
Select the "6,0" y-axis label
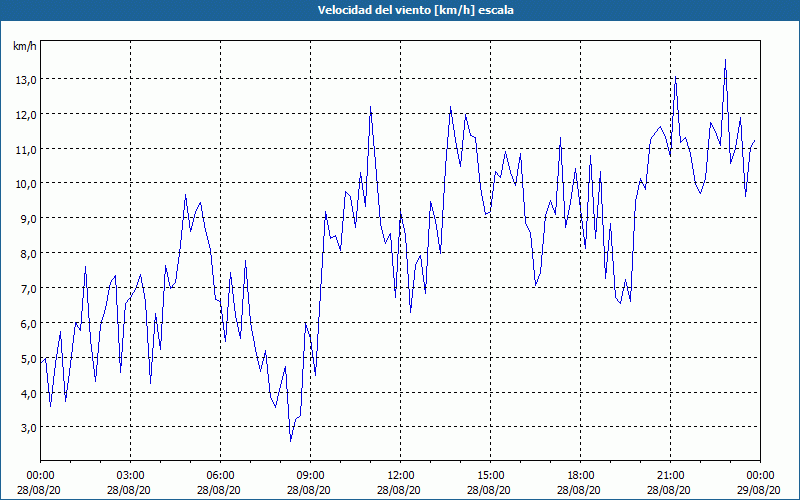pos(29,323)
